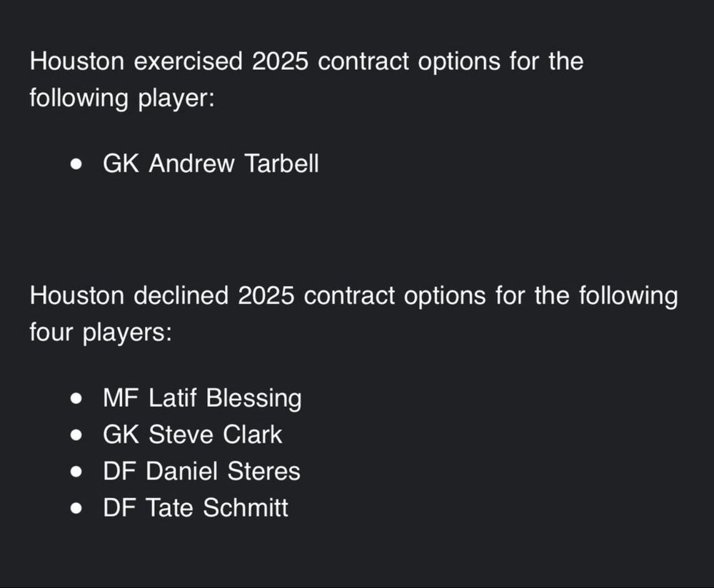Click the word 'declined' in second paragraph
Viewport: 714px width, 588px height.
coord(181,295)
